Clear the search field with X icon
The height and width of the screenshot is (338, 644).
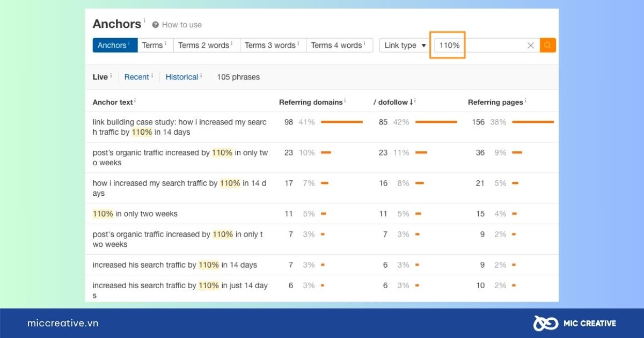pos(530,46)
